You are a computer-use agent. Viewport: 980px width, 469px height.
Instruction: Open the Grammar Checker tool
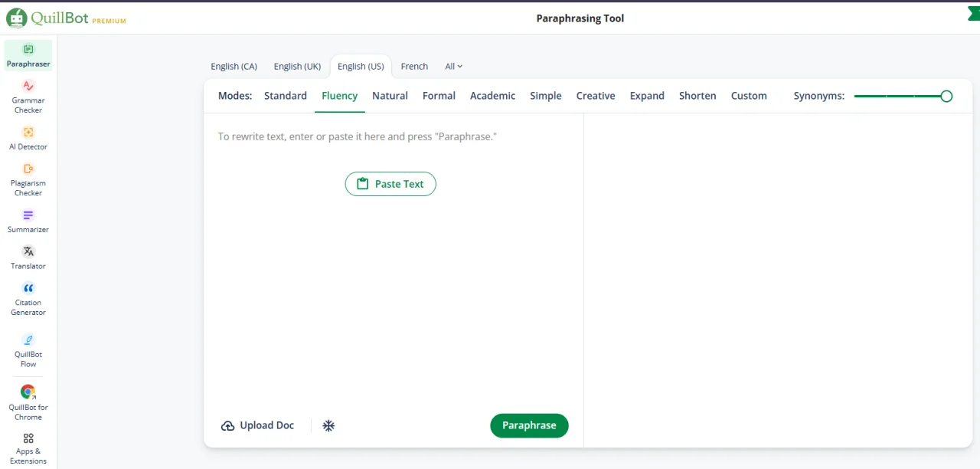click(28, 97)
